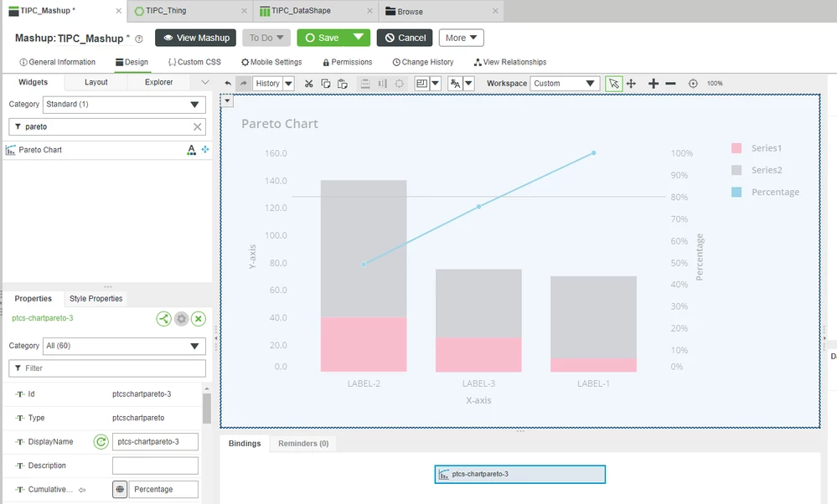
Task: Click the paste clipboard icon
Action: [343, 83]
